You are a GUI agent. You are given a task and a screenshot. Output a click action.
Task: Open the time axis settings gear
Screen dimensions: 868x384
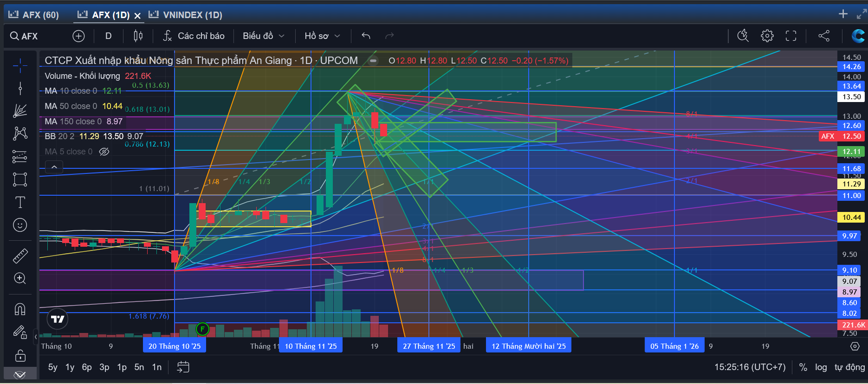[x=855, y=346]
